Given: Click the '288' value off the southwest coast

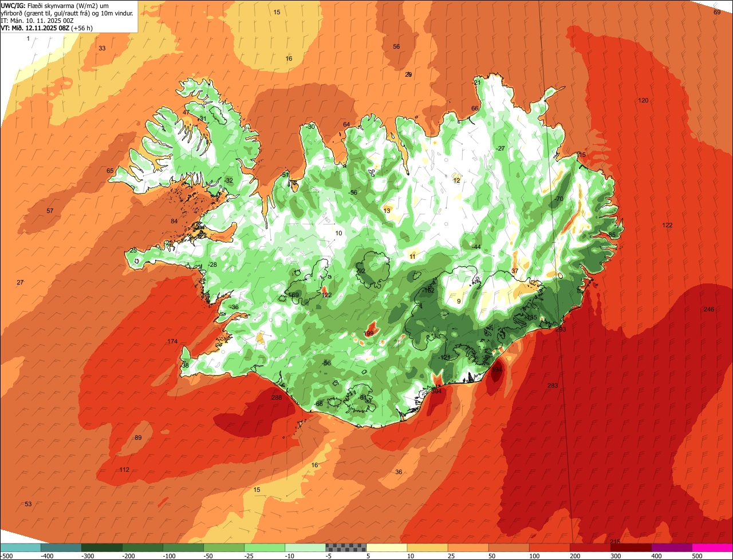Looking at the screenshot, I should tap(277, 397).
